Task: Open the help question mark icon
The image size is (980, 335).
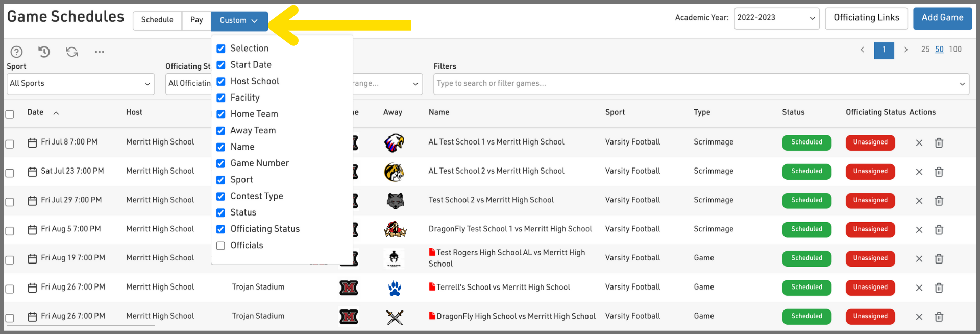Action: click(16, 52)
